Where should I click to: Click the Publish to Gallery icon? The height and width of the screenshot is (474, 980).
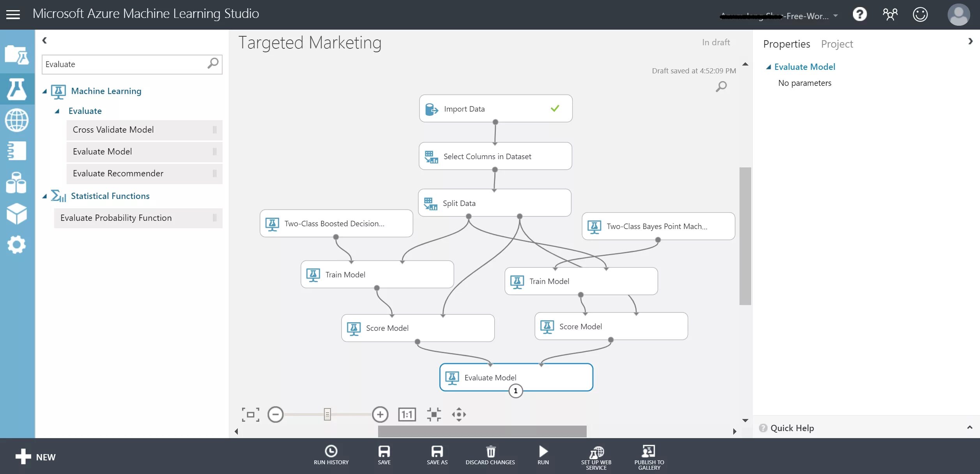click(649, 452)
